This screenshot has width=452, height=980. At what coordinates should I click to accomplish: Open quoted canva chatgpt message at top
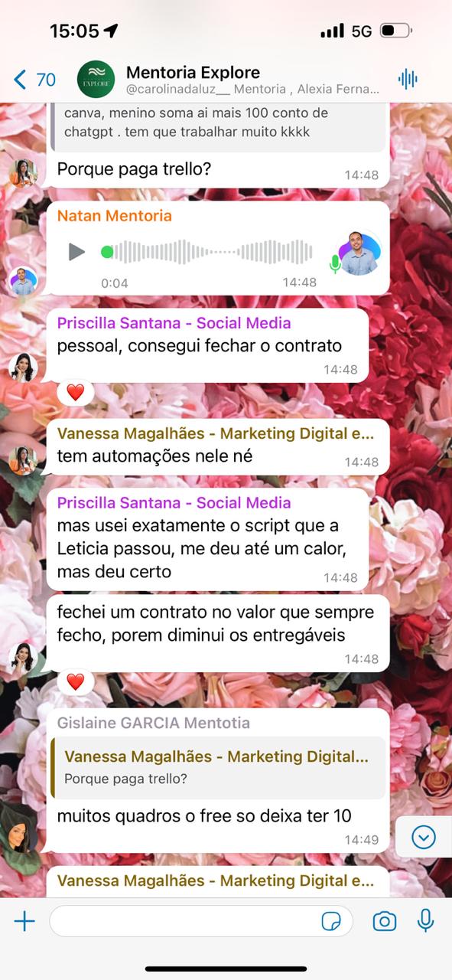click(219, 124)
